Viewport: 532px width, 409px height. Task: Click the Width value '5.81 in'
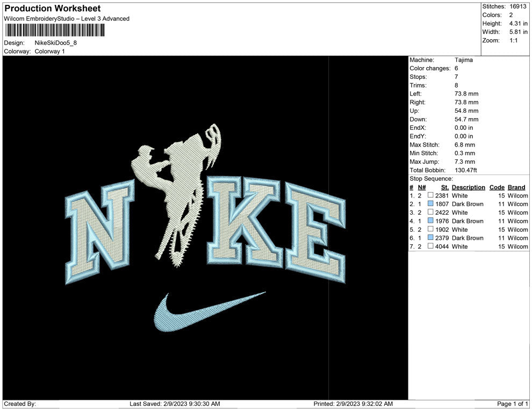click(518, 32)
